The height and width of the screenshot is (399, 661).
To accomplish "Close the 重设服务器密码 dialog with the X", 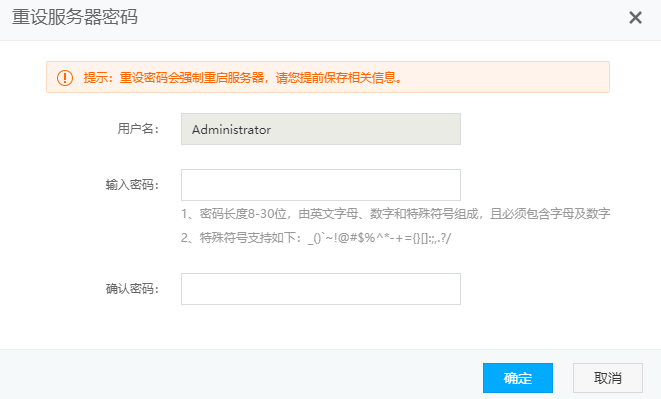I will coord(635,18).
